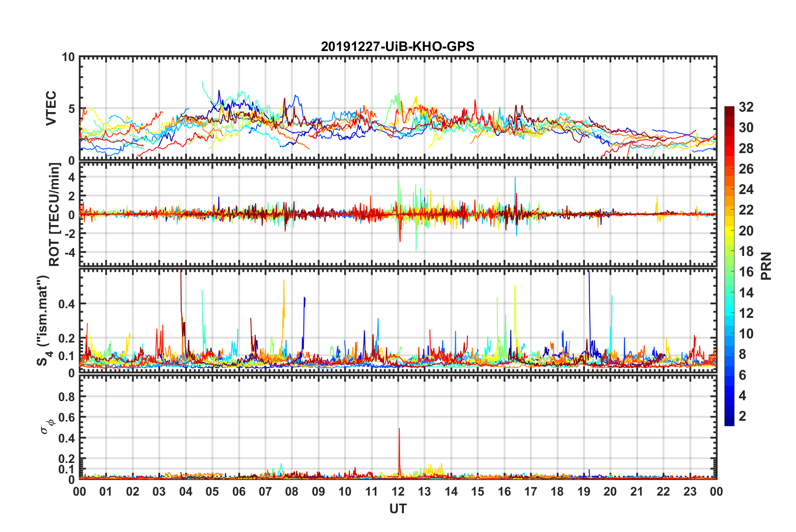Click VTEC axis tick label 5
The image size is (796, 532).
click(x=72, y=109)
